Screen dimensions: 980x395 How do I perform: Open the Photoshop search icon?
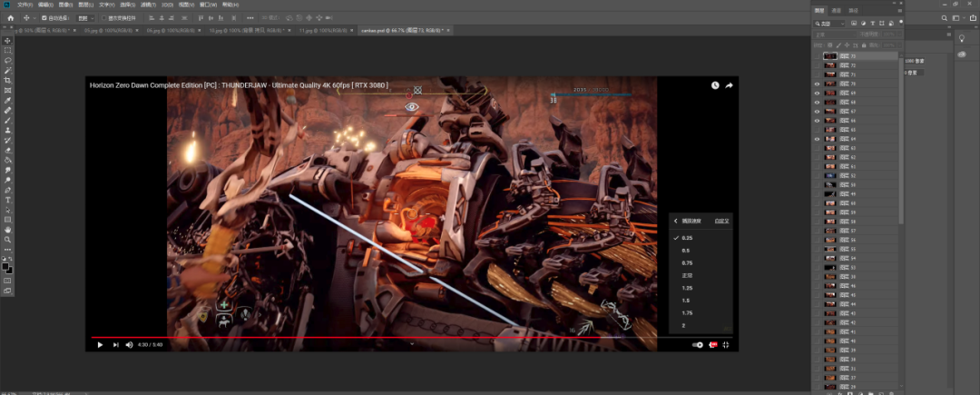[945, 18]
